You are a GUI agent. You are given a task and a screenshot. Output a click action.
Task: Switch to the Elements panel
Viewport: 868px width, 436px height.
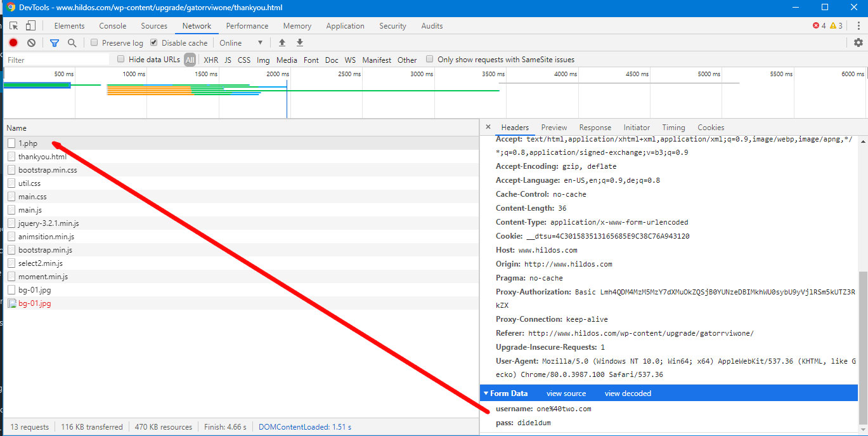pos(69,26)
